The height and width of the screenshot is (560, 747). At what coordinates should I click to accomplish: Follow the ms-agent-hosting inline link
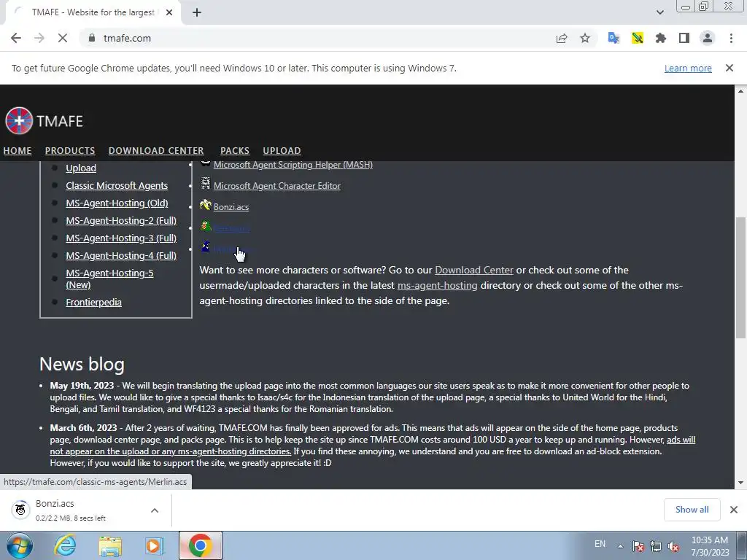tap(438, 285)
